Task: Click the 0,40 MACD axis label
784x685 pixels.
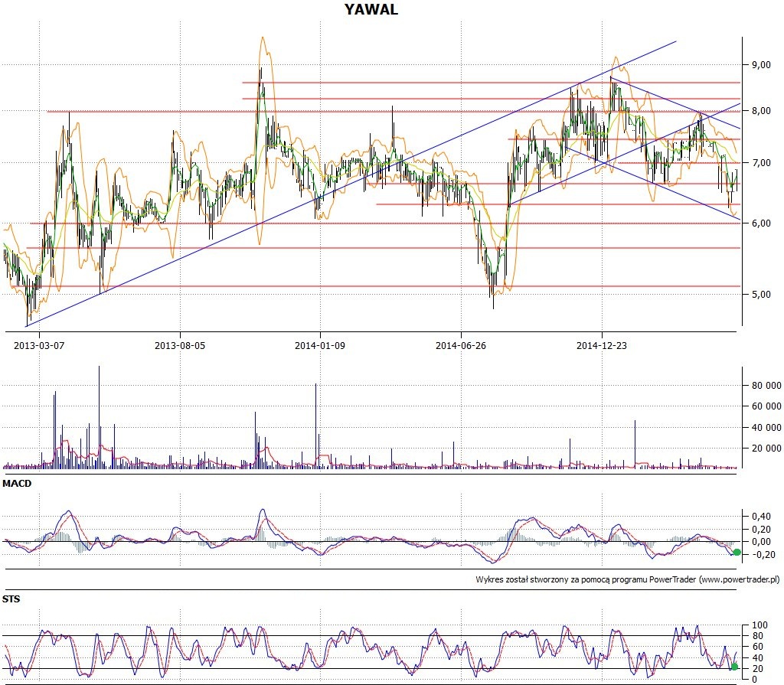Action: [x=761, y=516]
